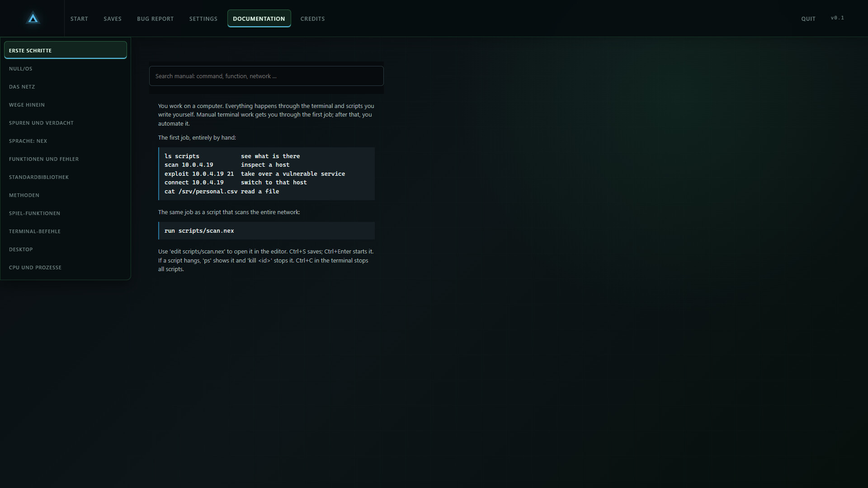The image size is (868, 488).
Task: Select the Documentation tab
Action: pos(259,19)
